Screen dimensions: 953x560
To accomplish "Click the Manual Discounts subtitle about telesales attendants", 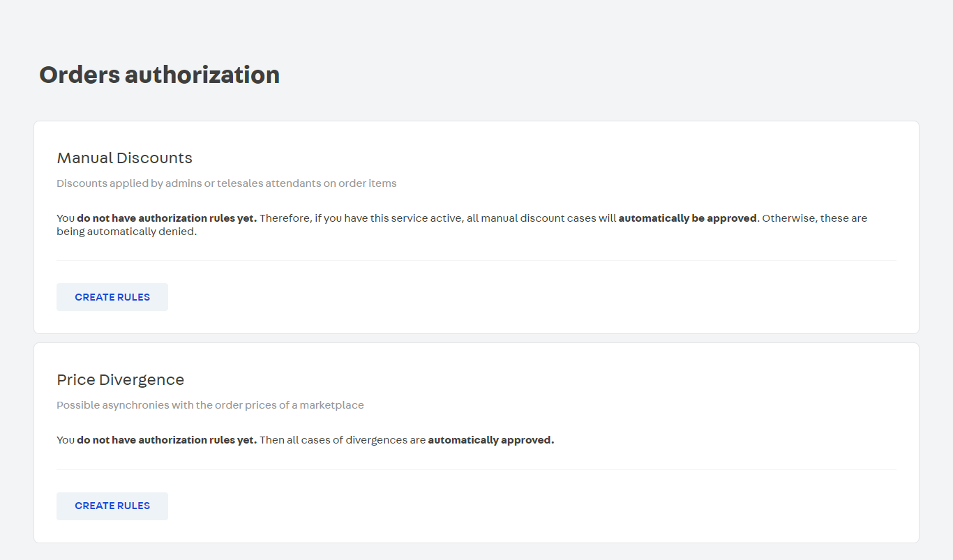I will pyautogui.click(x=226, y=183).
